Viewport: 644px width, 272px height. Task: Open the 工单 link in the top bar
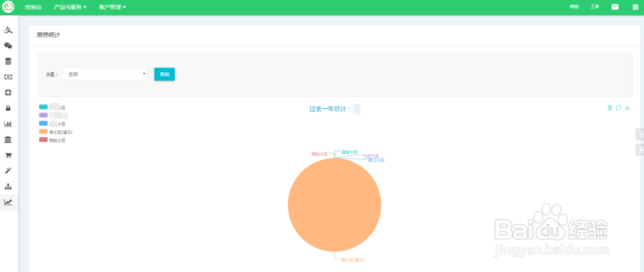[x=594, y=7]
